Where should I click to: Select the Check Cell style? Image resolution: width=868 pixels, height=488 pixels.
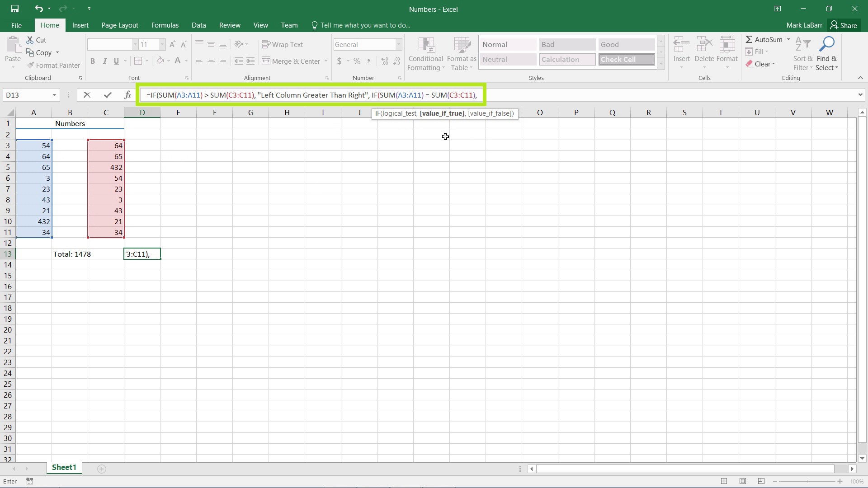[x=626, y=59]
